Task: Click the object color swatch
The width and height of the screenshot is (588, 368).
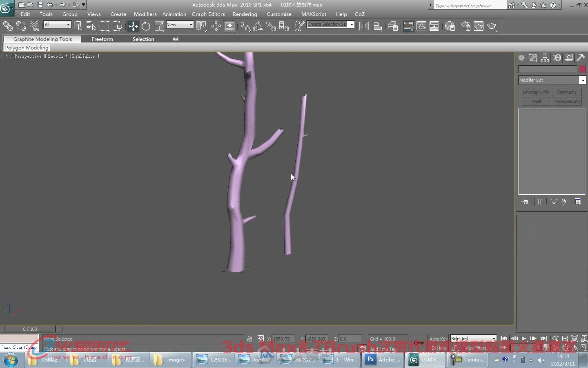Action: click(x=582, y=69)
